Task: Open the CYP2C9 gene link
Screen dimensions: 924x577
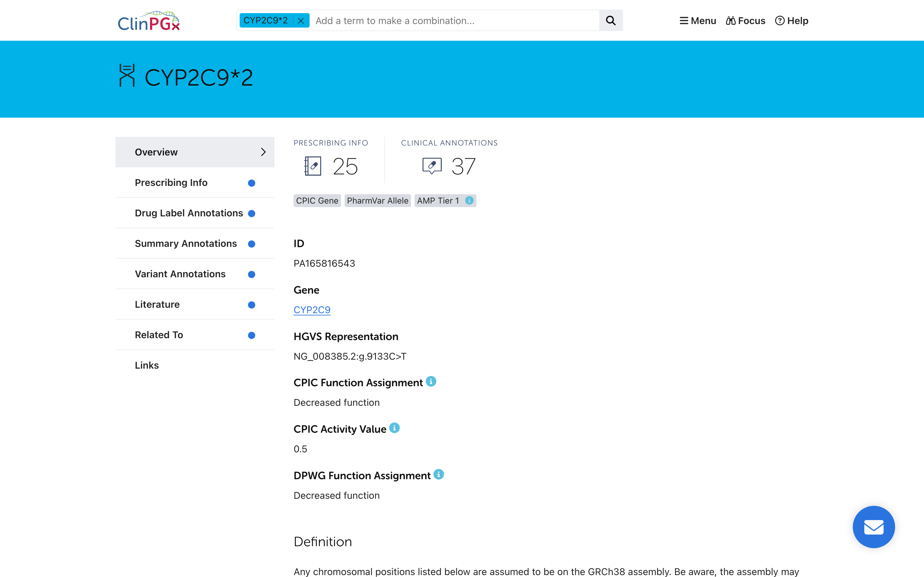Action: (x=312, y=310)
